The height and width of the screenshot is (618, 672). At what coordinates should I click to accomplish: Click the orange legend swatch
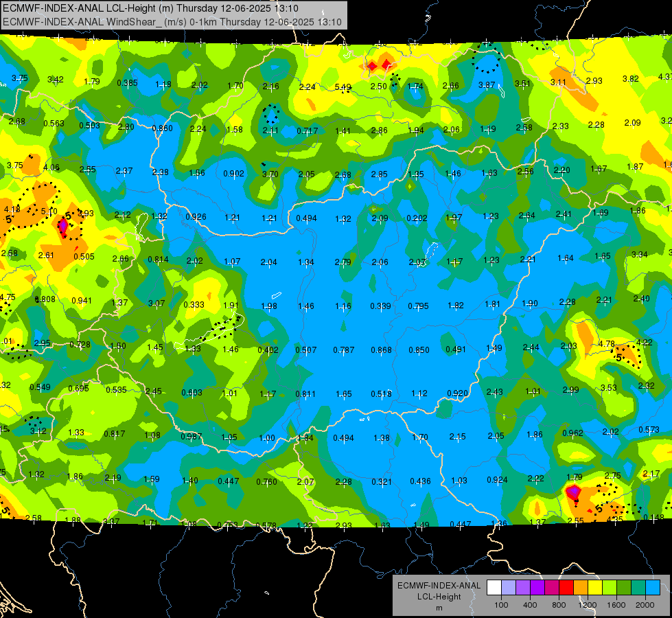pyautogui.click(x=581, y=587)
